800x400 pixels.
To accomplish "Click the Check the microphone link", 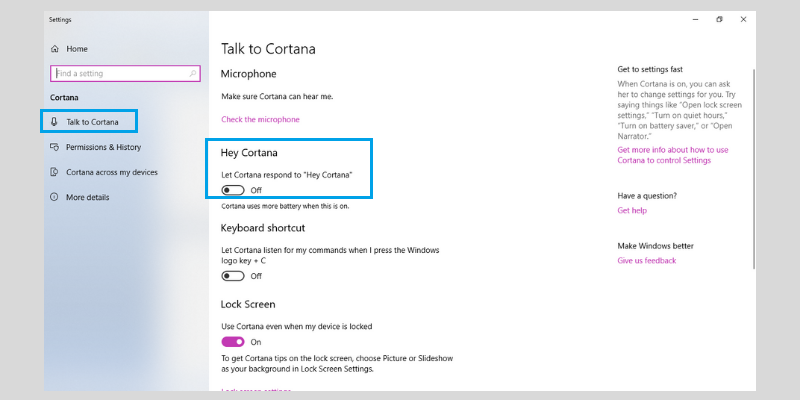I will [260, 119].
